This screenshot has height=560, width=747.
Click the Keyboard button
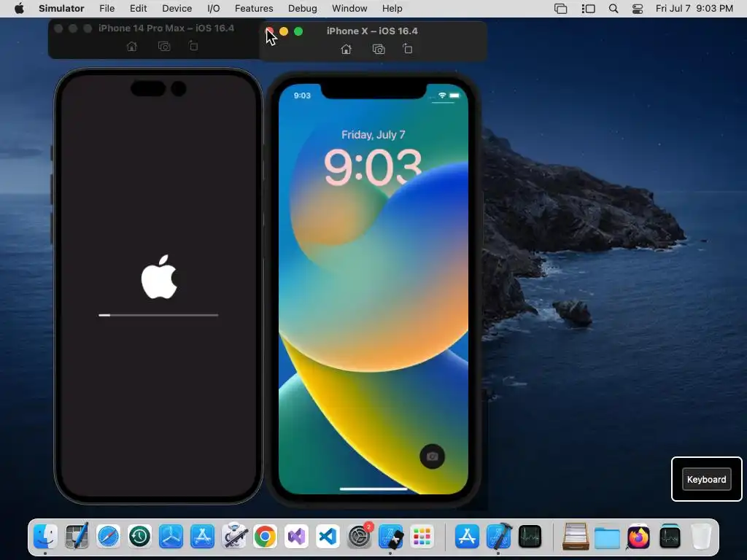click(706, 479)
